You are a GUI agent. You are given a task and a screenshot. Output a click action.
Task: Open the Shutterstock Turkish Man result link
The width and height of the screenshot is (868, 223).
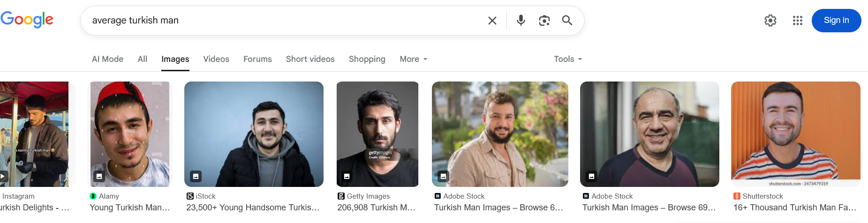pos(794,208)
